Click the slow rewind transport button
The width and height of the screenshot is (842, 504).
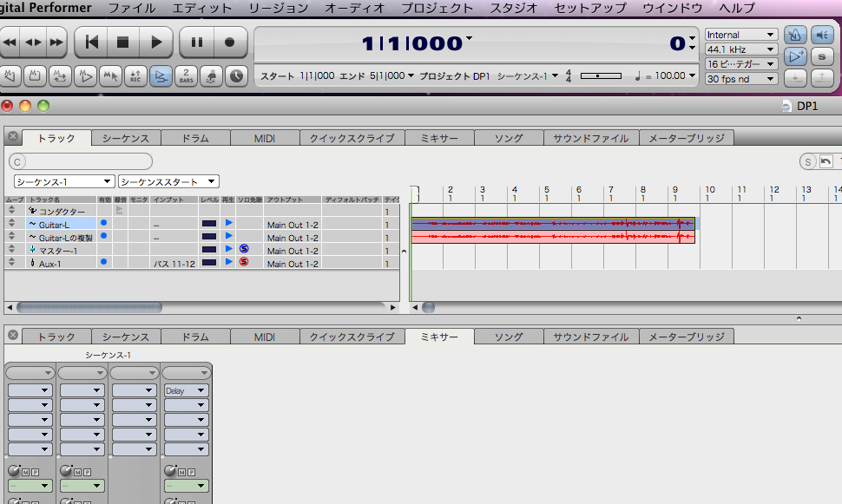click(x=33, y=43)
